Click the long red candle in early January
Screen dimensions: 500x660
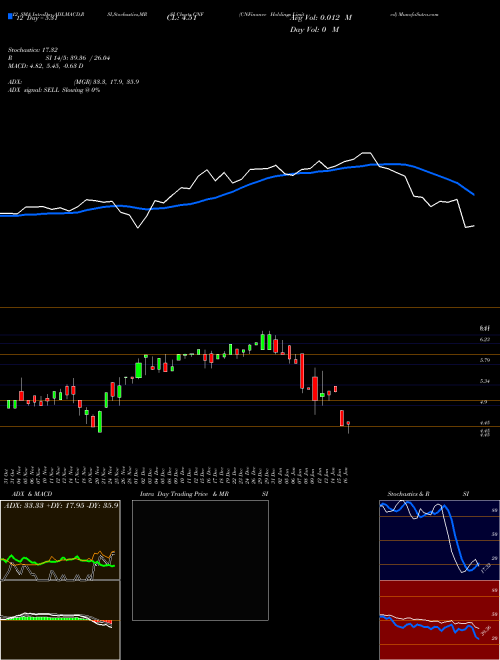pyautogui.click(x=302, y=371)
